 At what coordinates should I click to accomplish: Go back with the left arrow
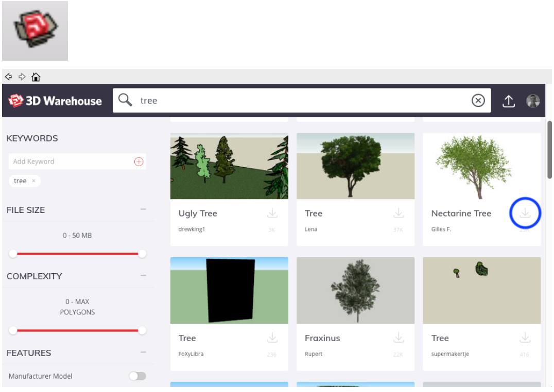tap(9, 77)
